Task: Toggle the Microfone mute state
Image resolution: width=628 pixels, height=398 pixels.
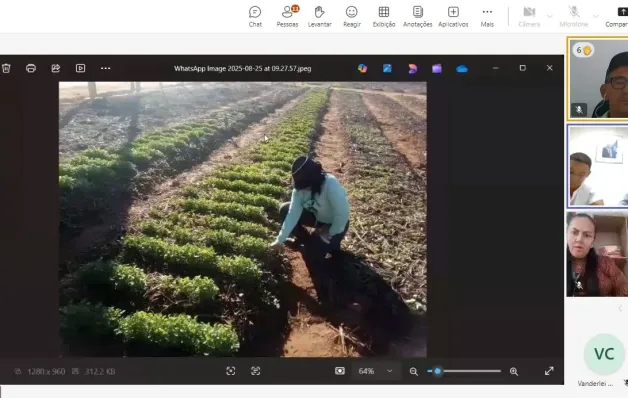Action: click(574, 16)
